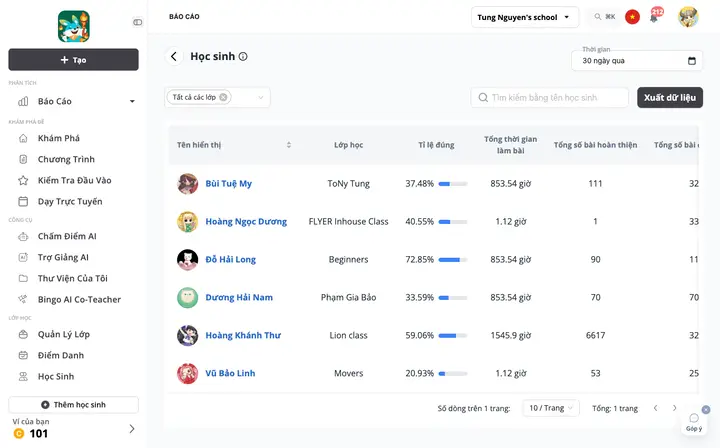The height and width of the screenshot is (448, 720).
Task: Open Dạy Trực Tuyến calendar icon
Action: [x=23, y=202]
